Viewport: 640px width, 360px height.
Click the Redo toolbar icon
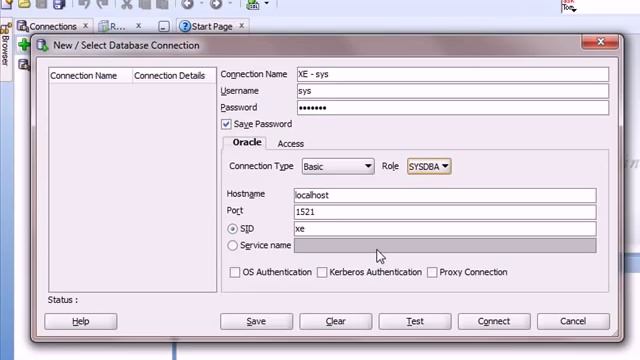click(x=102, y=4)
